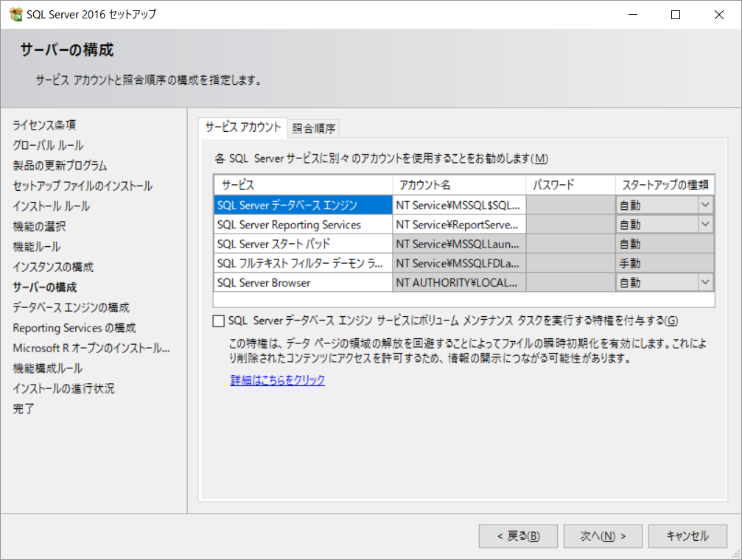Close the SQL Server 2016 setup window

click(719, 15)
